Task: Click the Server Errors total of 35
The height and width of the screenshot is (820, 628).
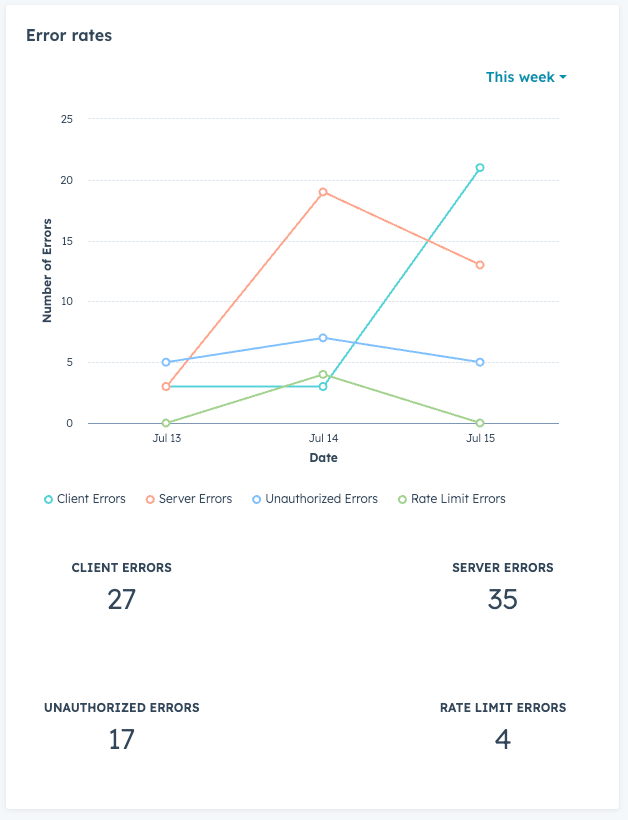Action: [x=502, y=599]
